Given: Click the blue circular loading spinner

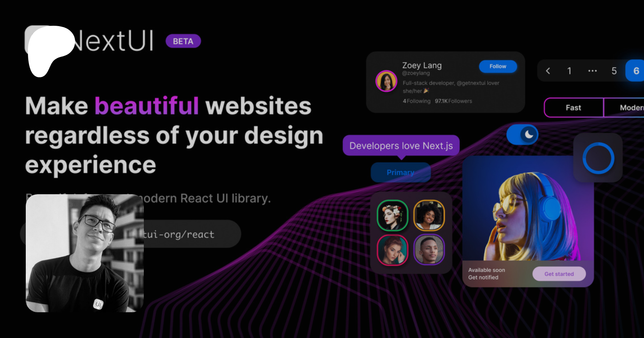Looking at the screenshot, I should [598, 158].
